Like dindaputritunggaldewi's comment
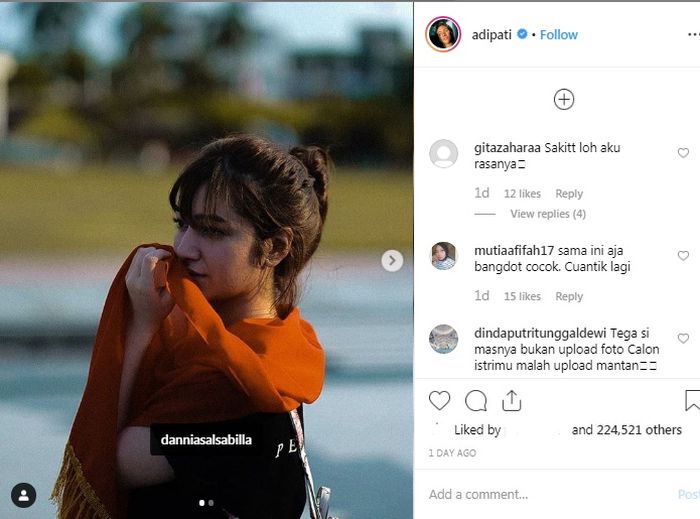 click(683, 339)
